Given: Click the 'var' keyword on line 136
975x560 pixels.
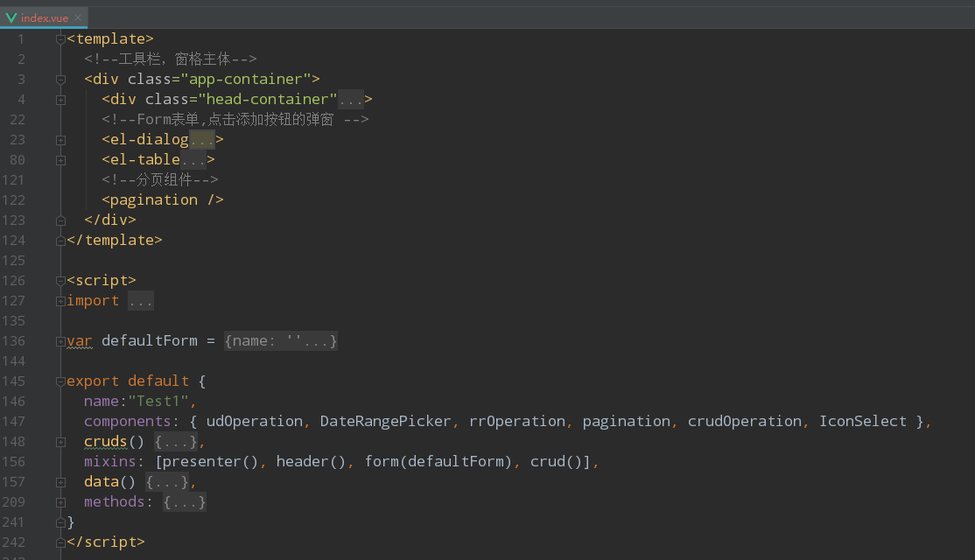Looking at the screenshot, I should coord(80,341).
